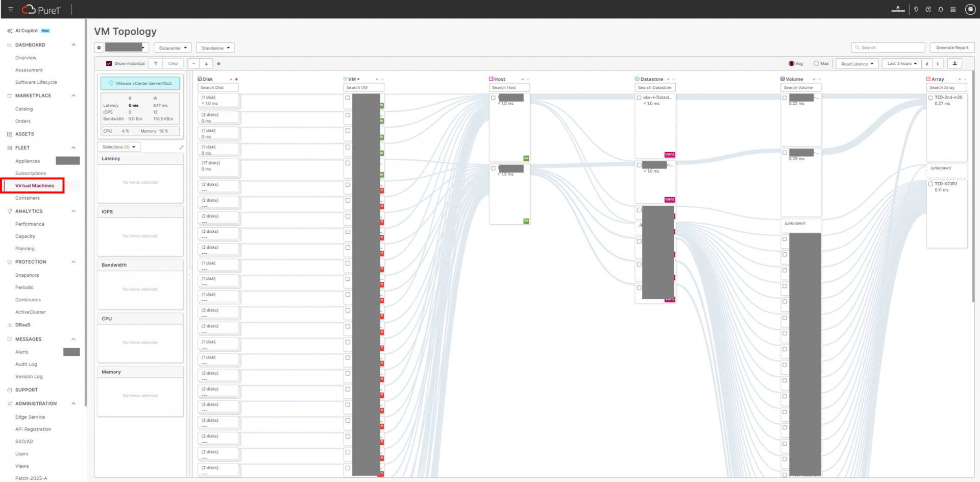Check the TED-X20R3 array checkbox
The width and height of the screenshot is (980, 482).
pos(930,184)
